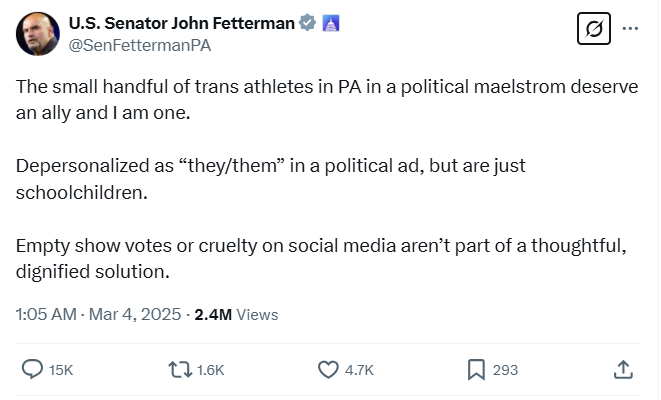661x400 pixels.
Task: Repost using the retweet arrows icon
Action: tap(180, 370)
